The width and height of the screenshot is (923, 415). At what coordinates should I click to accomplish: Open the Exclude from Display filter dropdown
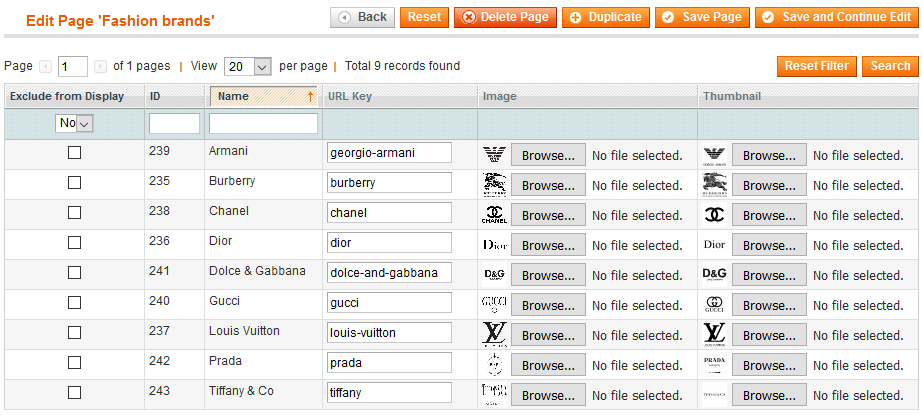pyautogui.click(x=75, y=124)
